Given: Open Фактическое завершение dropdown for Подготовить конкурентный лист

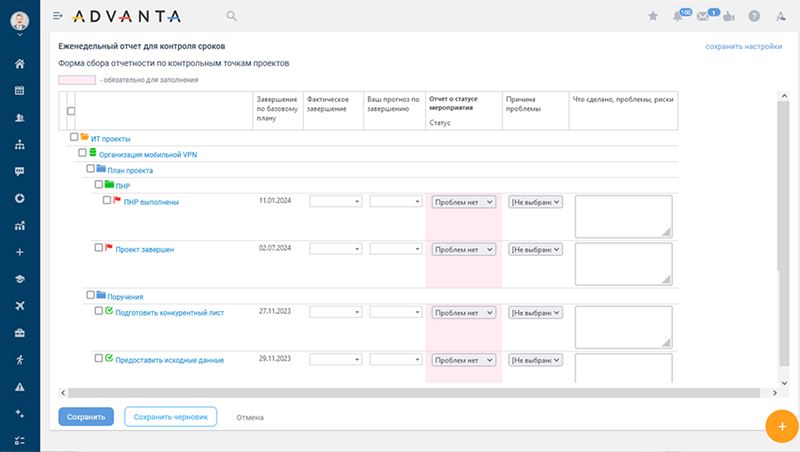Looking at the screenshot, I should 335,312.
